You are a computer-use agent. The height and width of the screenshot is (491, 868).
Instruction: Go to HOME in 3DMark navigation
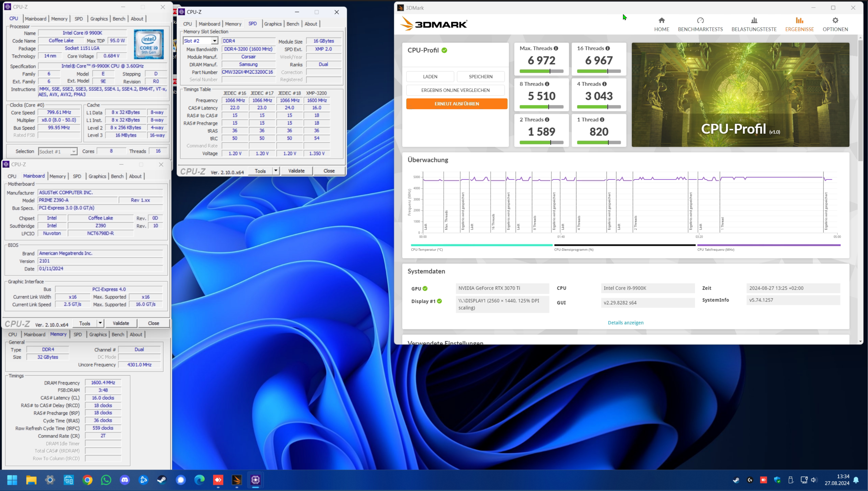(661, 25)
